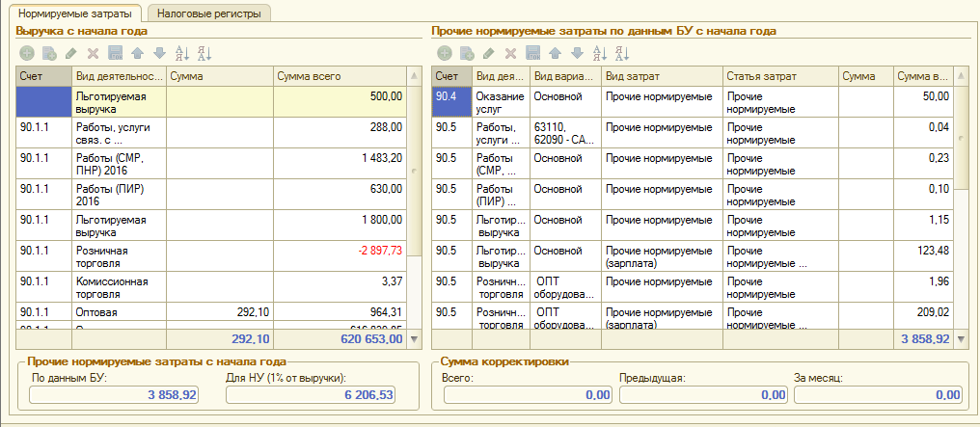980x427 pixels.
Task: Select account cell 90.4 in right table
Action: click(x=451, y=101)
